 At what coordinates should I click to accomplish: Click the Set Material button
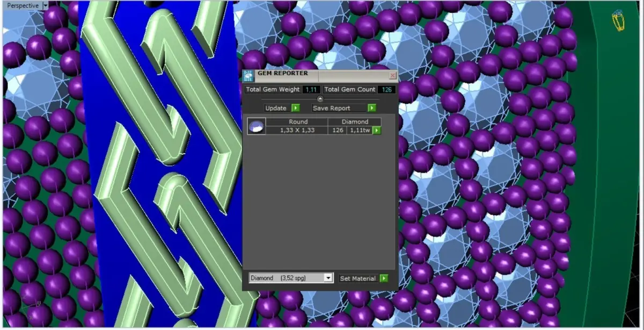pyautogui.click(x=359, y=278)
